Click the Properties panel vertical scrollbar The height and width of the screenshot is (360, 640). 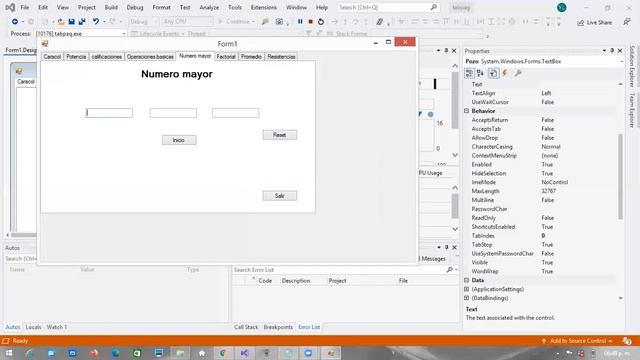coord(620,176)
